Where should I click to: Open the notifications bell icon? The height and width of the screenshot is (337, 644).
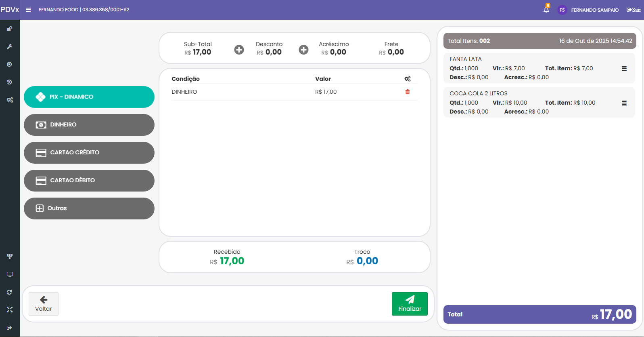point(546,10)
